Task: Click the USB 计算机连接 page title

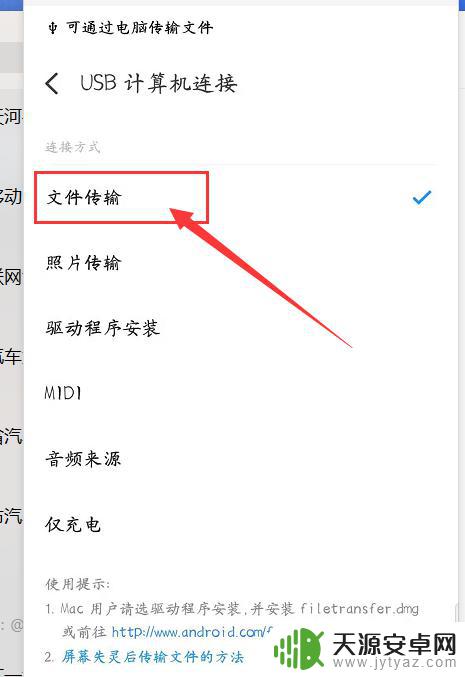Action: pos(158,83)
